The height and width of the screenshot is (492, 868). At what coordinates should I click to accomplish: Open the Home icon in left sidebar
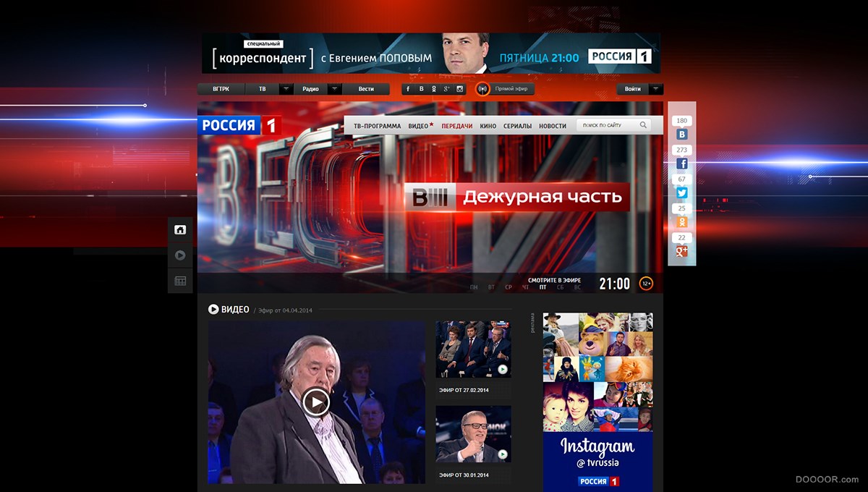pos(180,230)
